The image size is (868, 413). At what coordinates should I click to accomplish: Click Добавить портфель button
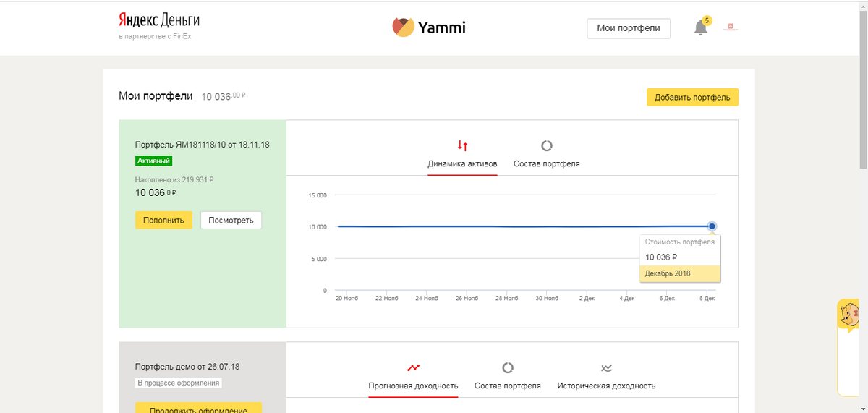pos(692,98)
